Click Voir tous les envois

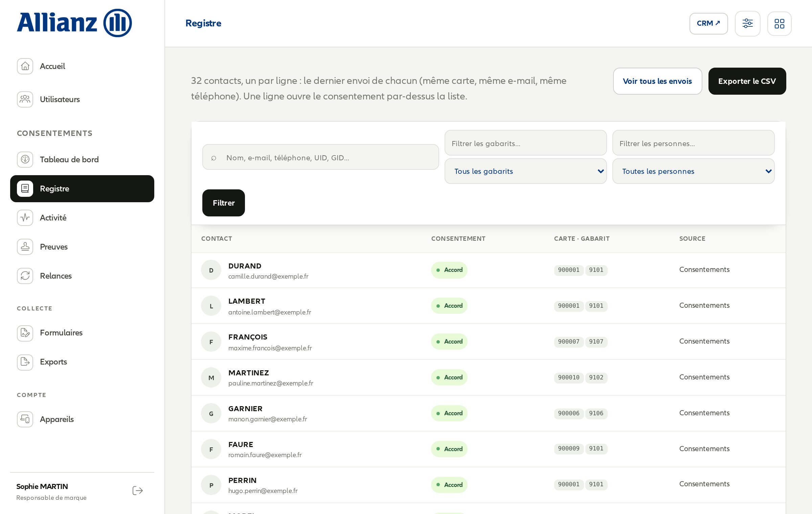[657, 81]
